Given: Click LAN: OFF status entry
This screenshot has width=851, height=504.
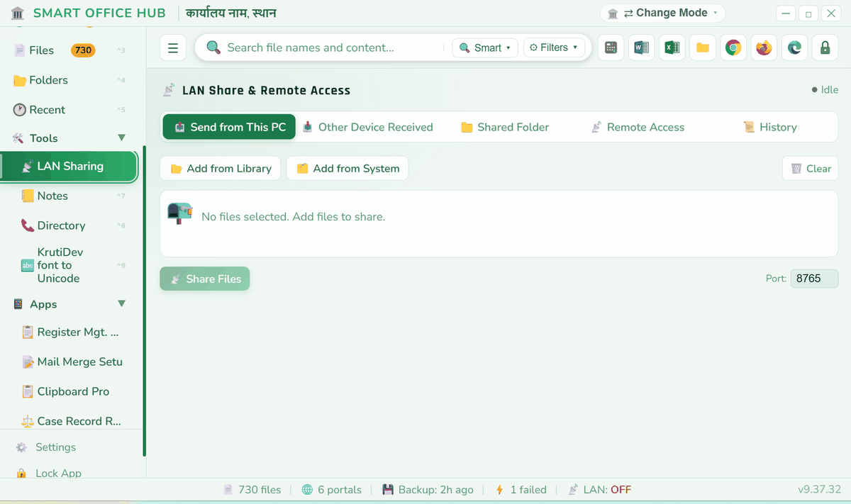Looking at the screenshot, I should point(600,490).
